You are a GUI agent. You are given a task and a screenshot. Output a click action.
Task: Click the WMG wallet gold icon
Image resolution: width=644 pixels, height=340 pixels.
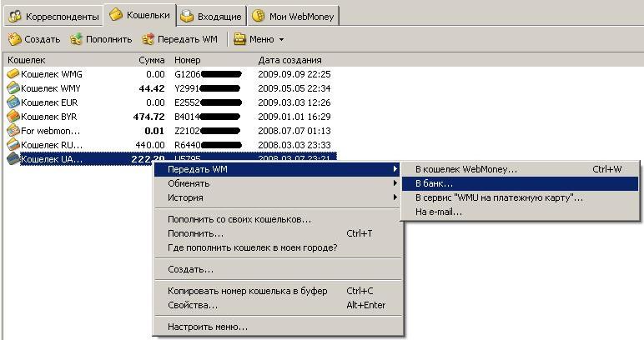(x=13, y=74)
